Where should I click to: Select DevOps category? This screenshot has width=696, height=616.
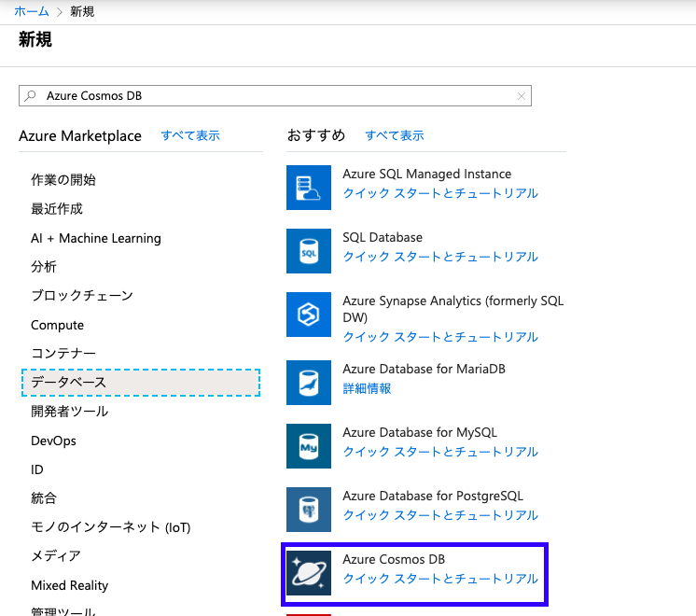pyautogui.click(x=53, y=441)
